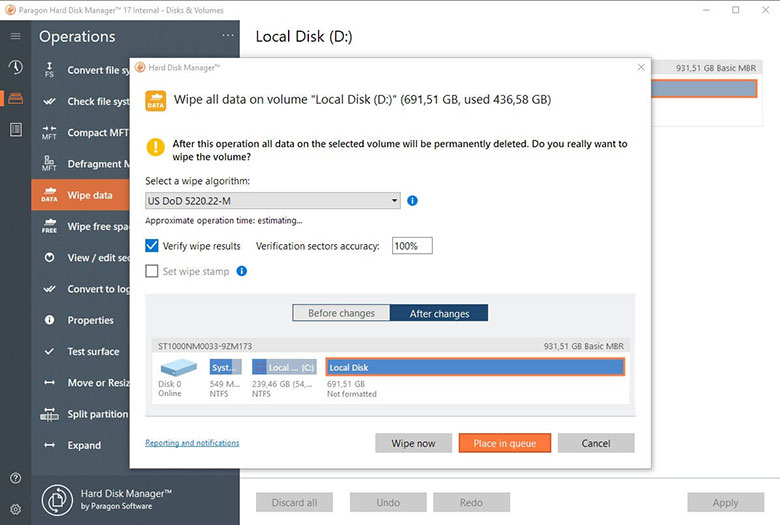Click the Split partition icon
This screenshot has height=525, width=780.
click(49, 414)
